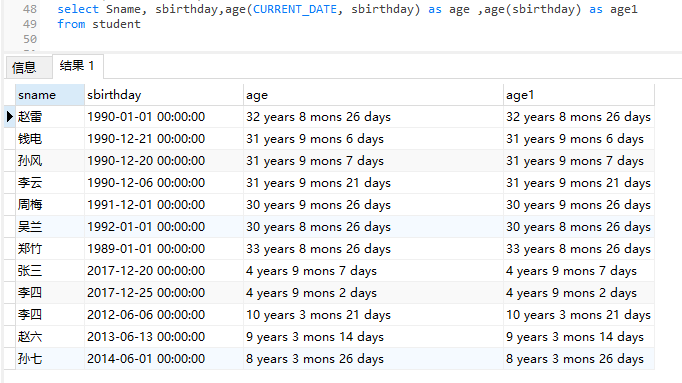The height and width of the screenshot is (383, 682).
Task: Click birthday 1990-12-20 00:00:00 cell
Action: pos(164,161)
